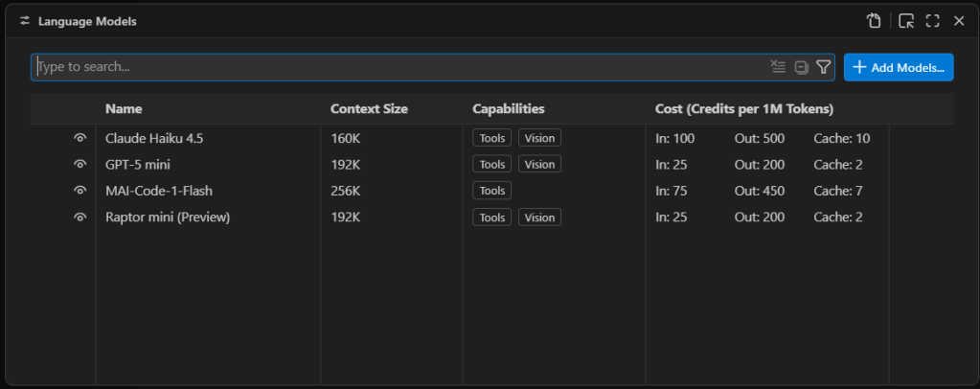Click the In: 75 cost value
Image resolution: width=980 pixels, height=389 pixels.
(x=672, y=191)
